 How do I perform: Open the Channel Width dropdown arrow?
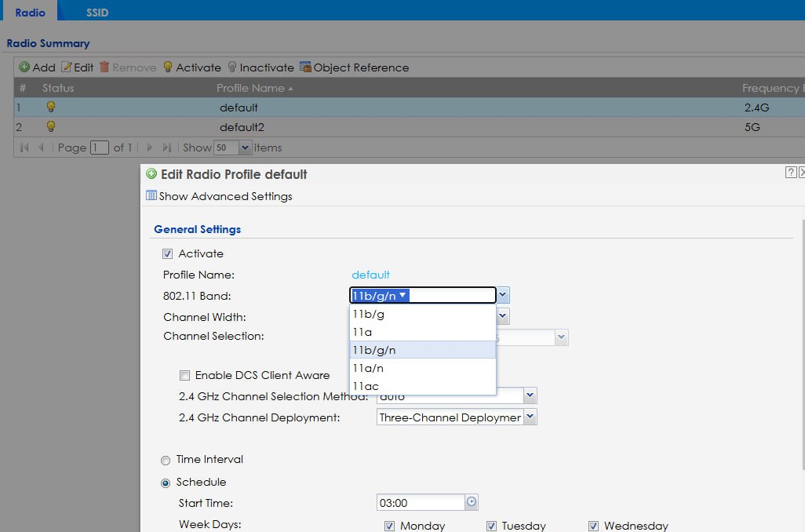[503, 316]
